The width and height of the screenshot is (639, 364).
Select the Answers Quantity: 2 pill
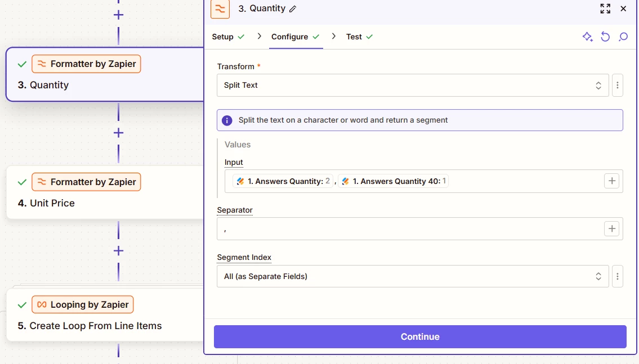tap(283, 181)
